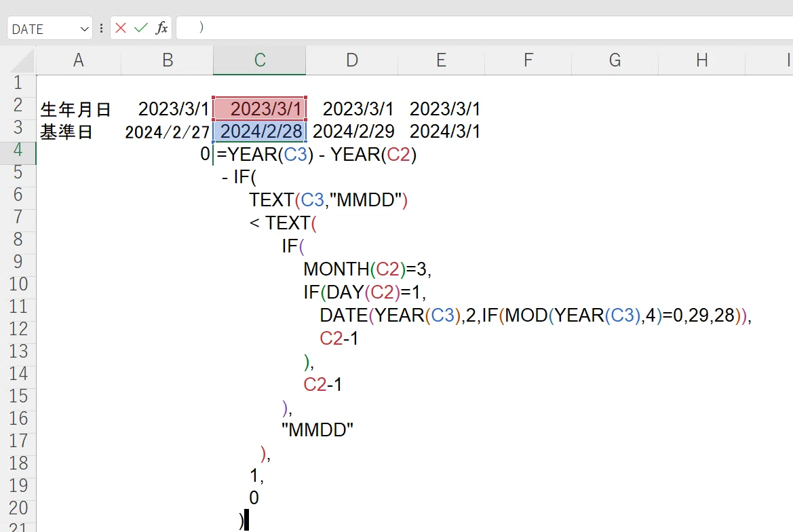Viewport: 793px width, 532px height.
Task: Select row 5 header
Action: pyautogui.click(x=18, y=172)
